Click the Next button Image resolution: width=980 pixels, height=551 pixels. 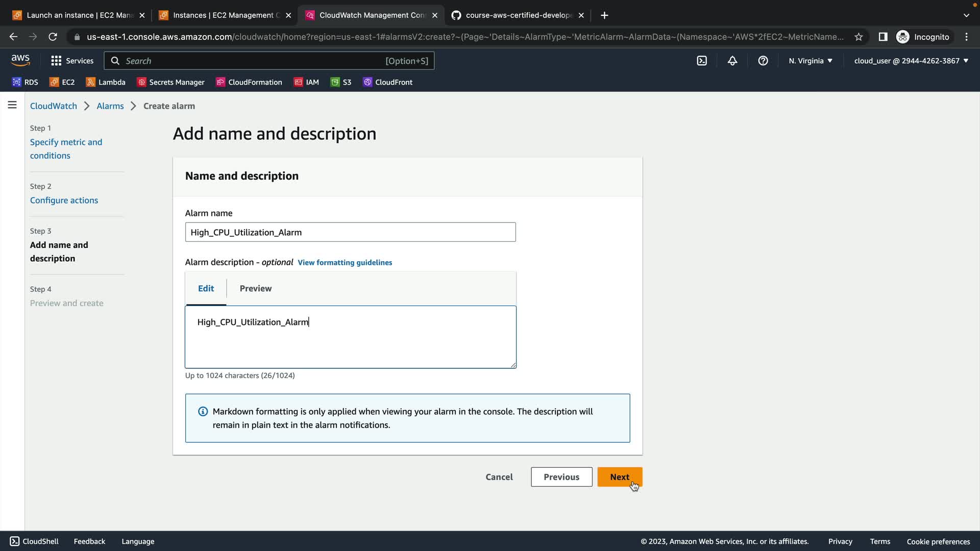pyautogui.click(x=619, y=477)
